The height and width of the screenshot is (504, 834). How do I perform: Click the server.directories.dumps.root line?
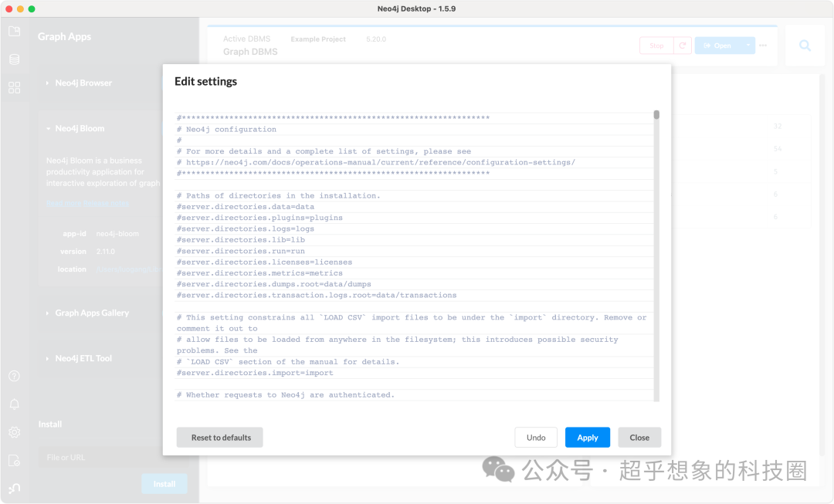[274, 285]
